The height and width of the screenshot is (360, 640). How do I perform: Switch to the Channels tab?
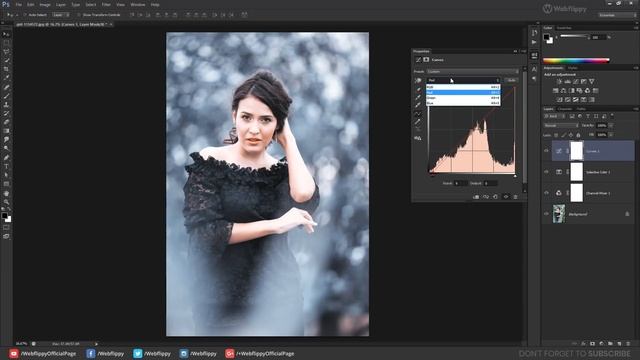pos(565,109)
